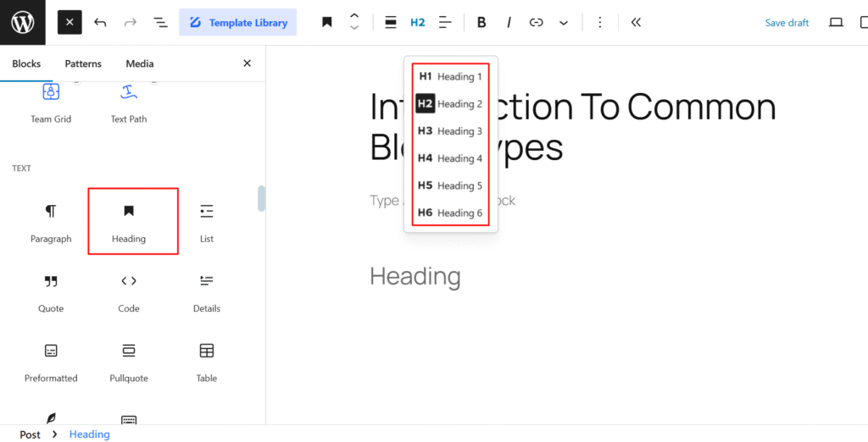Image resolution: width=868 pixels, height=442 pixels.
Task: Select Heading 4 level
Action: pyautogui.click(x=451, y=158)
